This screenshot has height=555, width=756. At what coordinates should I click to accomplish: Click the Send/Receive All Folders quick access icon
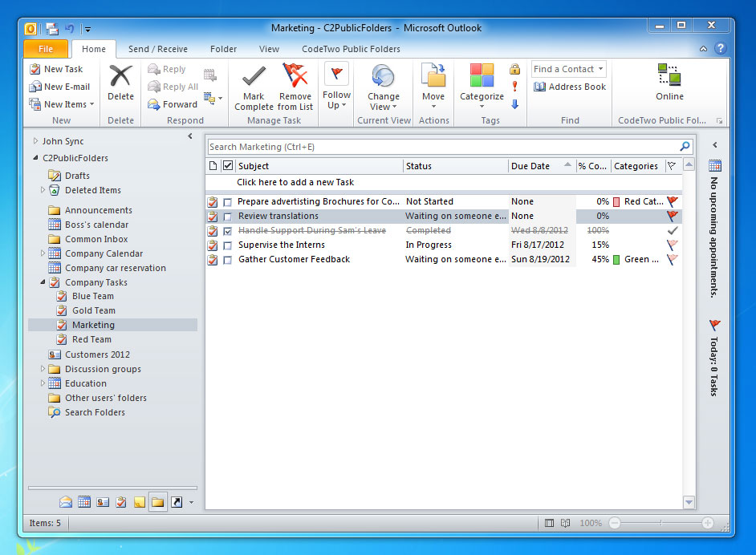point(52,29)
